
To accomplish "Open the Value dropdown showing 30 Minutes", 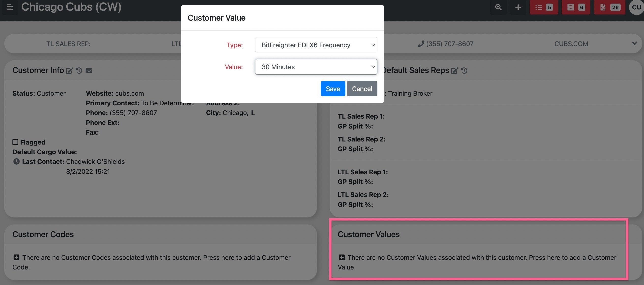I will pos(316,67).
